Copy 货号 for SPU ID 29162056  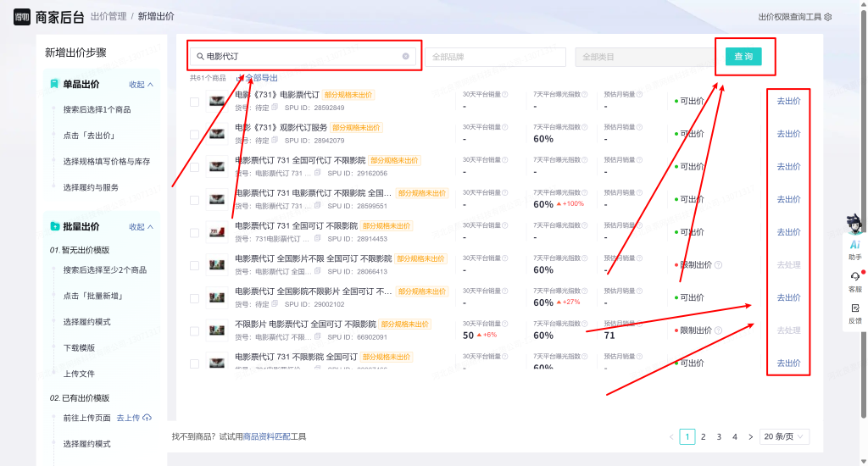coord(317,173)
